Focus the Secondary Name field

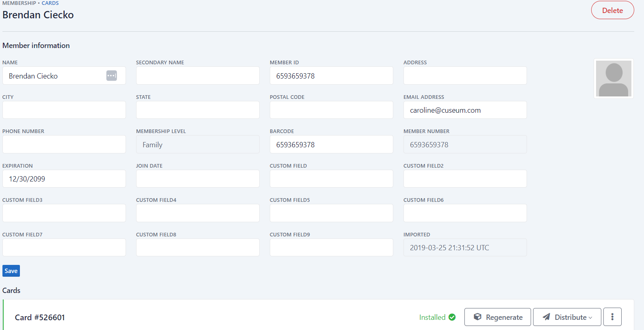[197, 76]
